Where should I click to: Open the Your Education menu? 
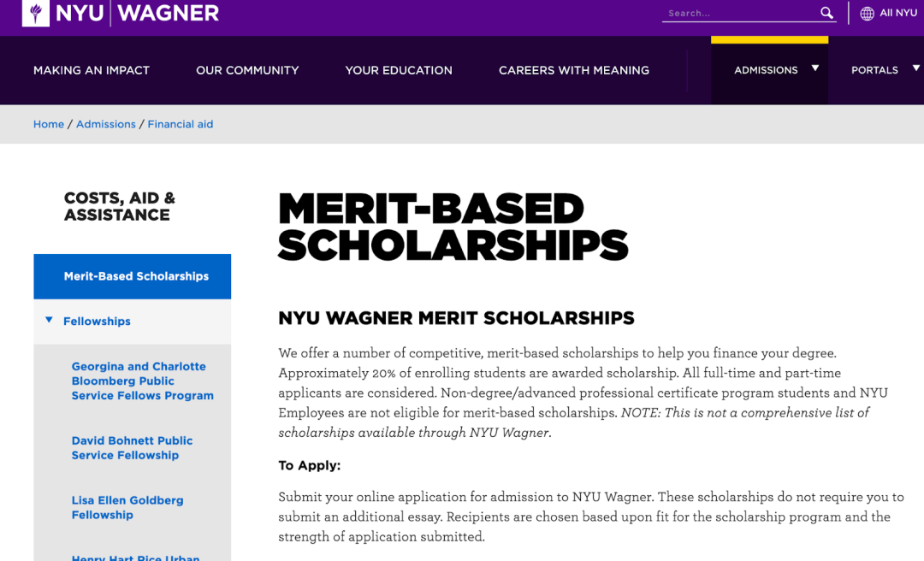[399, 70]
